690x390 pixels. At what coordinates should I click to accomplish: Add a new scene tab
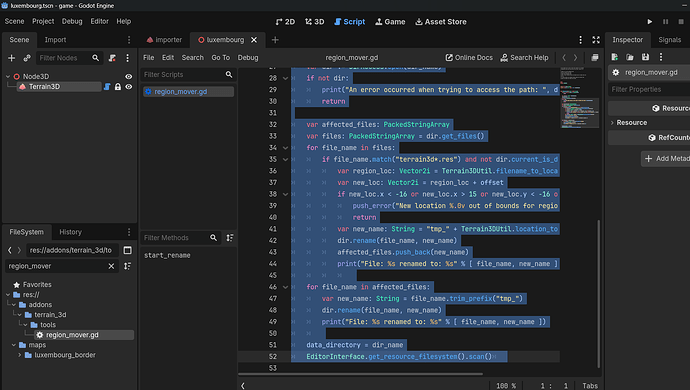(x=275, y=40)
